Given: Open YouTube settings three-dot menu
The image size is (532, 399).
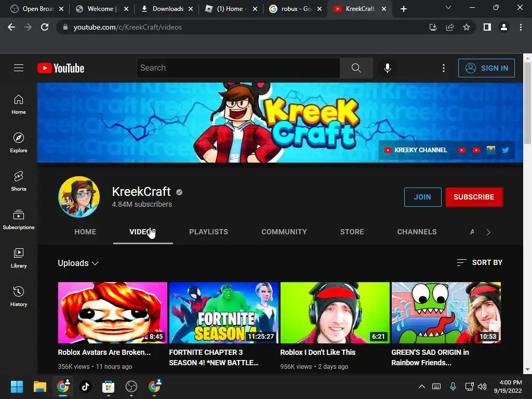Looking at the screenshot, I should (444, 68).
